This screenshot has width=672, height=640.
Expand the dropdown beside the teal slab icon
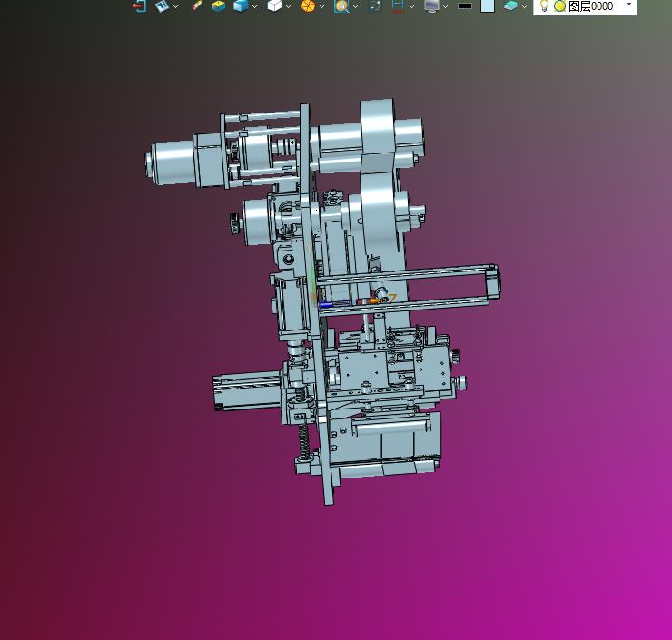tap(524, 6)
